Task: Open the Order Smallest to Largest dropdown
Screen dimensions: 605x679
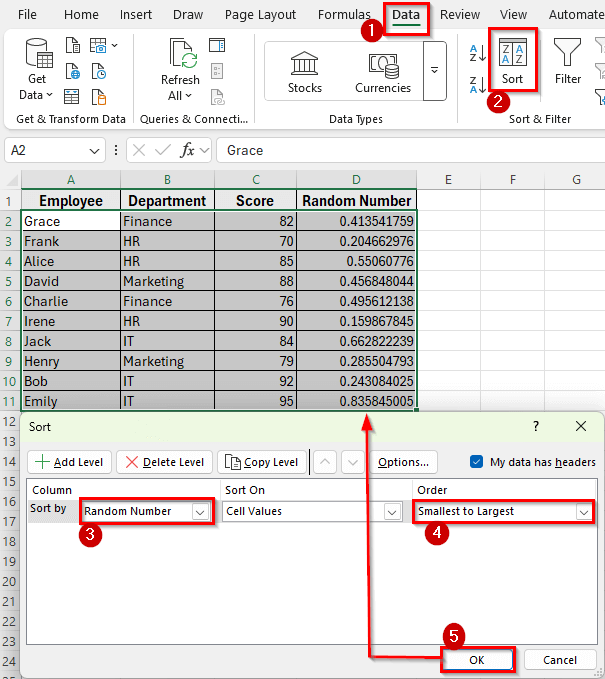Action: click(x=583, y=511)
